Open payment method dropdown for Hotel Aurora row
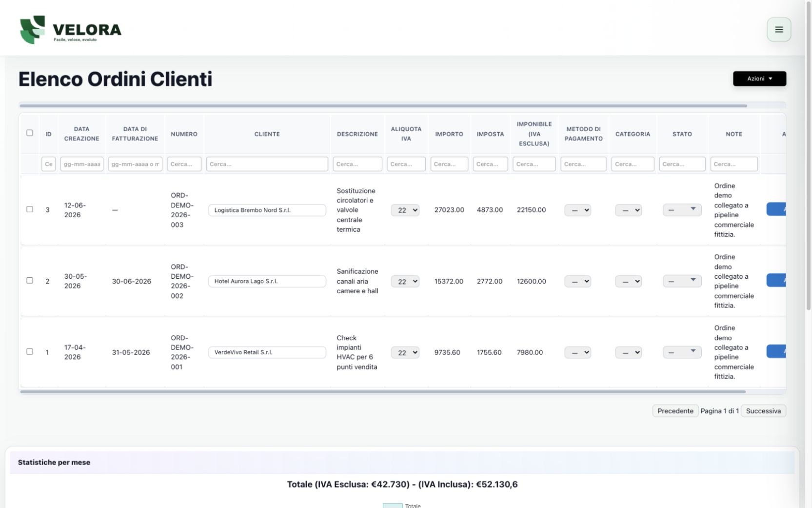Screen dimensions: 812x508 point(578,281)
